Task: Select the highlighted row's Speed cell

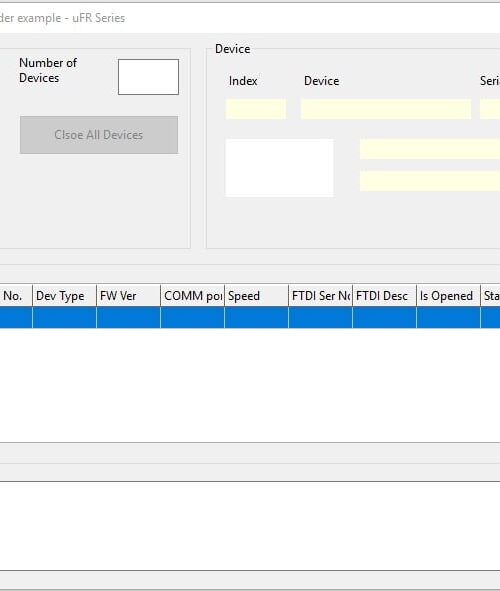Action: coord(257,317)
